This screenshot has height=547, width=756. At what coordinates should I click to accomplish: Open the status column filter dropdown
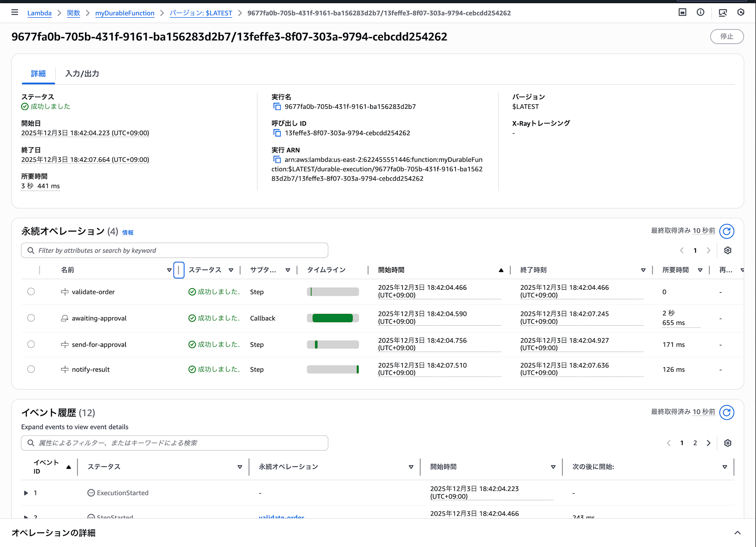tap(231, 270)
